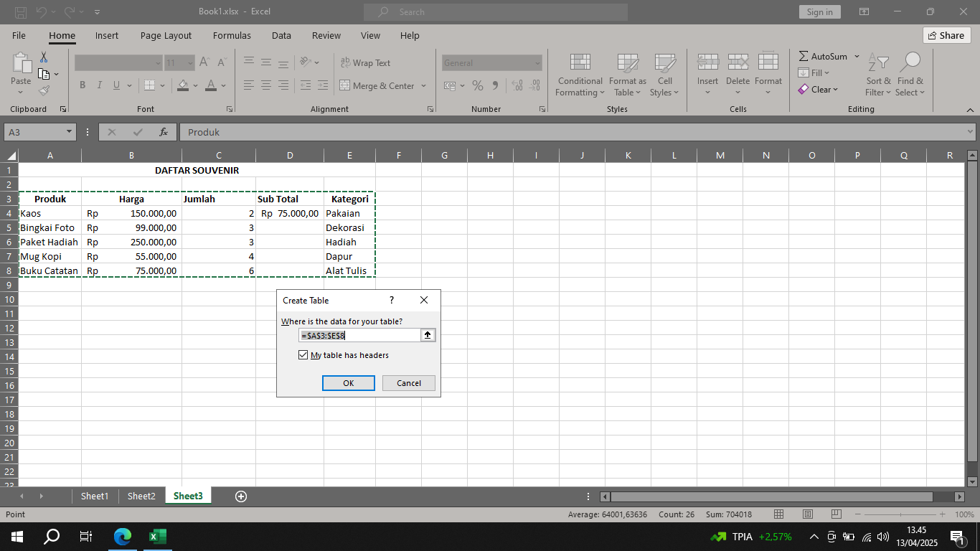Image resolution: width=980 pixels, height=551 pixels.
Task: Apply Percent Style number format
Action: pos(477,85)
